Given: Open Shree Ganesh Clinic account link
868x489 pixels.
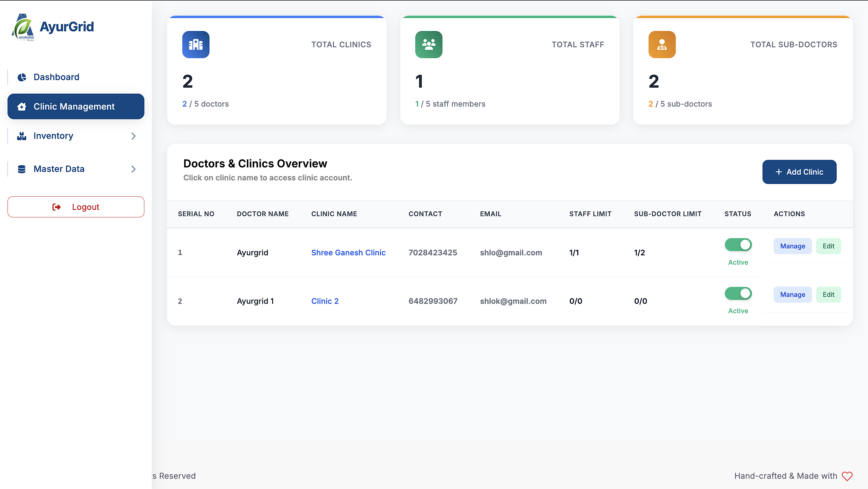Looking at the screenshot, I should [348, 253].
